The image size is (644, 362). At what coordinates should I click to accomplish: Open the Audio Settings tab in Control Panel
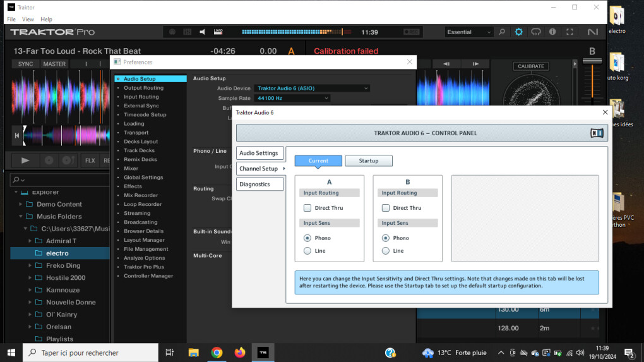pyautogui.click(x=259, y=153)
